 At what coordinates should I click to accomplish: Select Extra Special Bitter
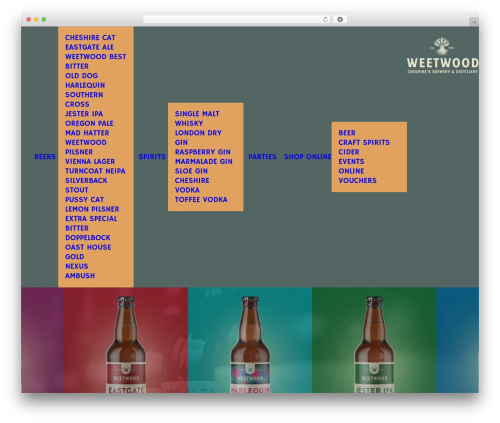91,223
